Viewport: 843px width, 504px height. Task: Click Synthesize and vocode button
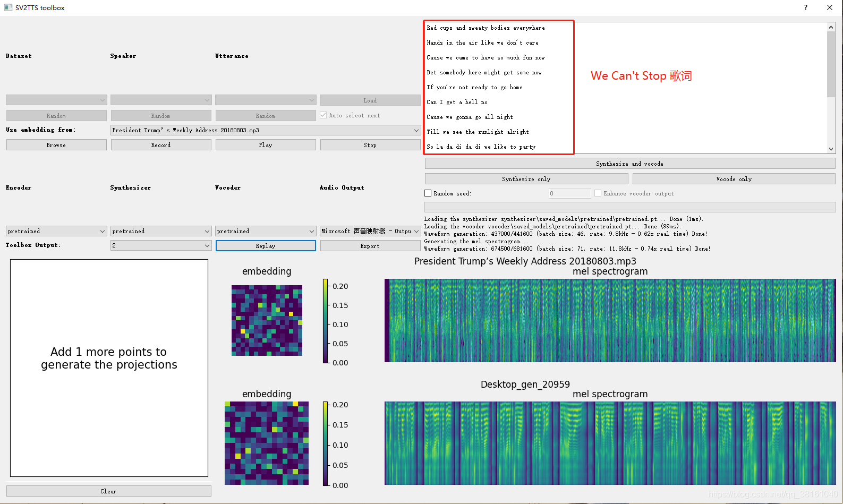[630, 164]
